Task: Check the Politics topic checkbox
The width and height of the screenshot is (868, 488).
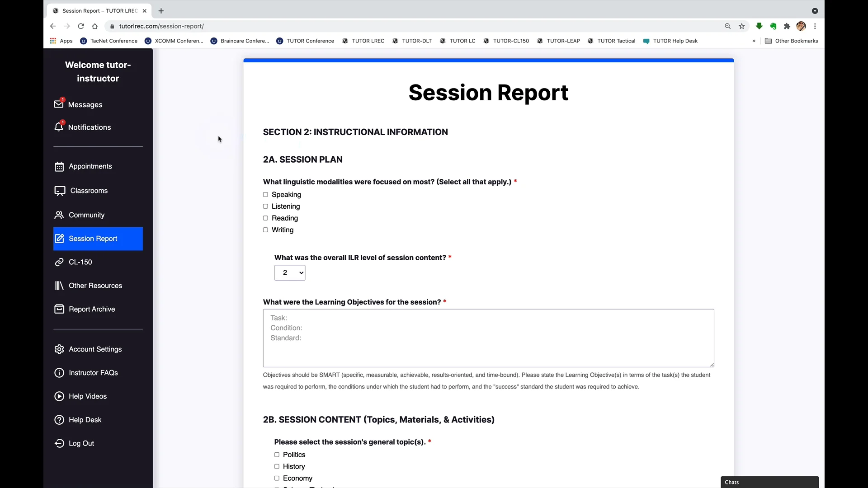Action: (x=277, y=455)
